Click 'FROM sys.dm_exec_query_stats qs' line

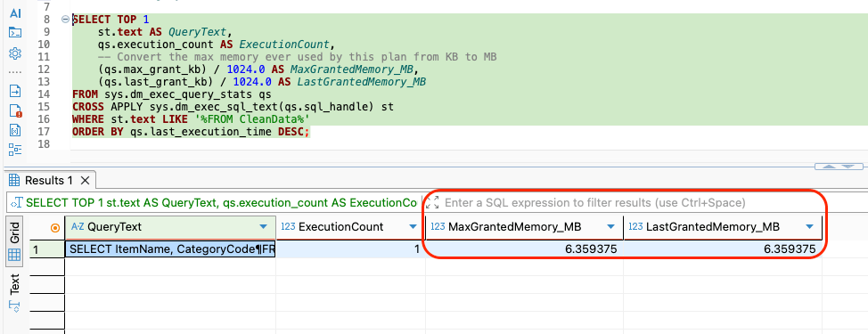[x=172, y=94]
